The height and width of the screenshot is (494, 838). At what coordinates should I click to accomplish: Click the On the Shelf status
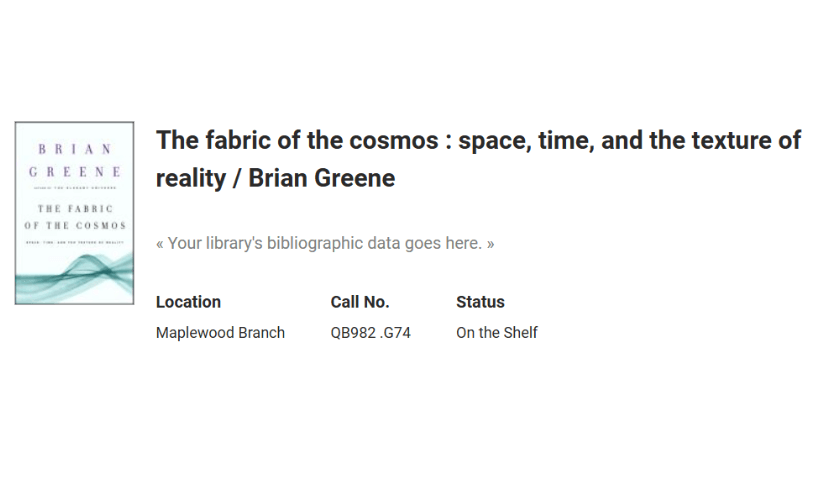tap(497, 333)
